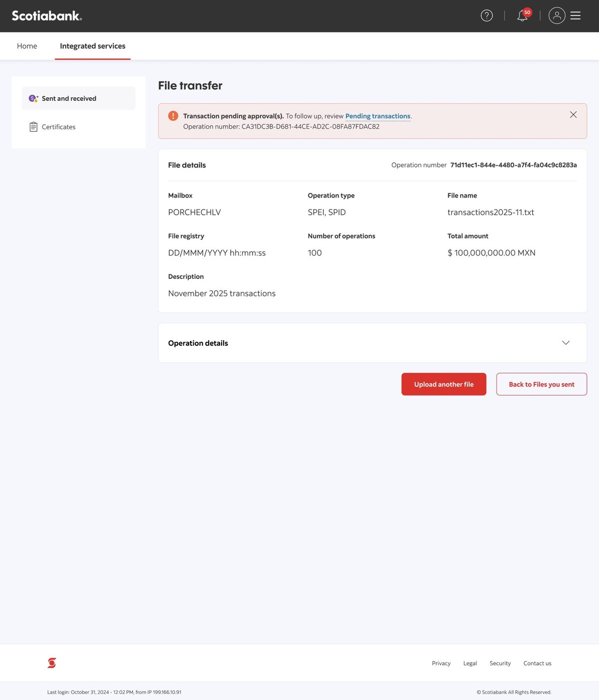Viewport: 599px width, 700px height.
Task: Click the Operation details heading
Action: (198, 343)
